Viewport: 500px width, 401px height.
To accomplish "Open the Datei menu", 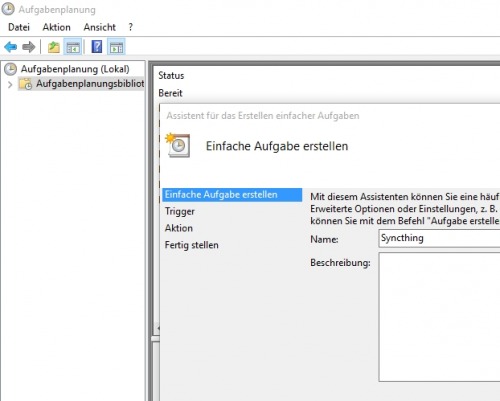I will [x=19, y=27].
